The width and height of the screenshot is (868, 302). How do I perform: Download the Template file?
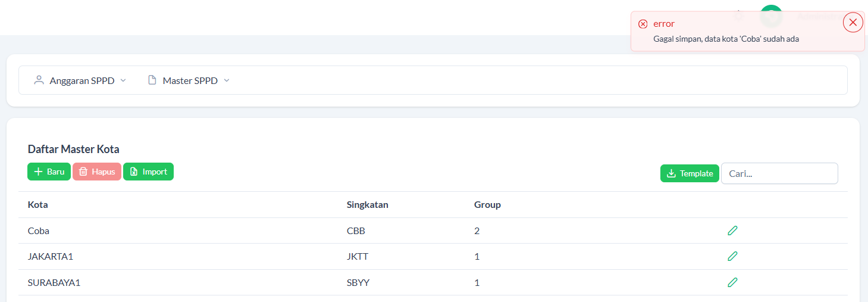coord(690,173)
